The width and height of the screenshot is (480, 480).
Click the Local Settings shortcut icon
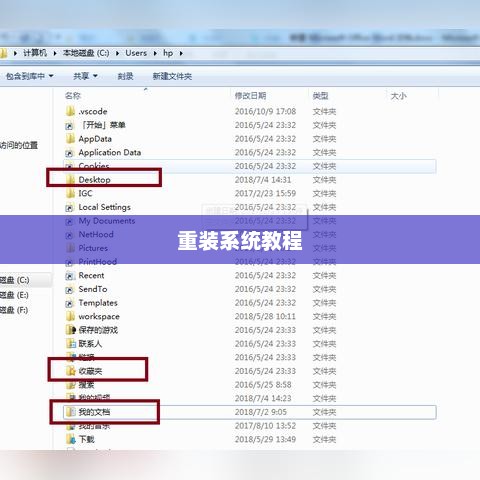coord(69,207)
